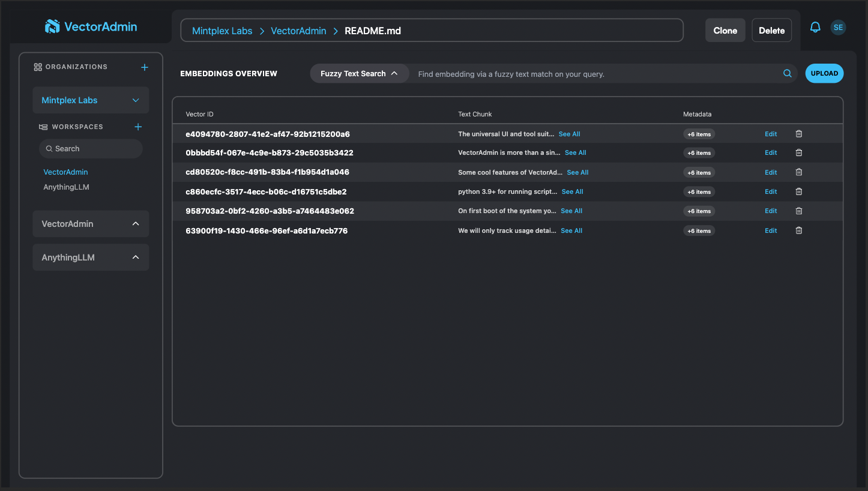See All text for 'VectorAdmin is more' chunk
The height and width of the screenshot is (491, 868).
[x=575, y=152]
